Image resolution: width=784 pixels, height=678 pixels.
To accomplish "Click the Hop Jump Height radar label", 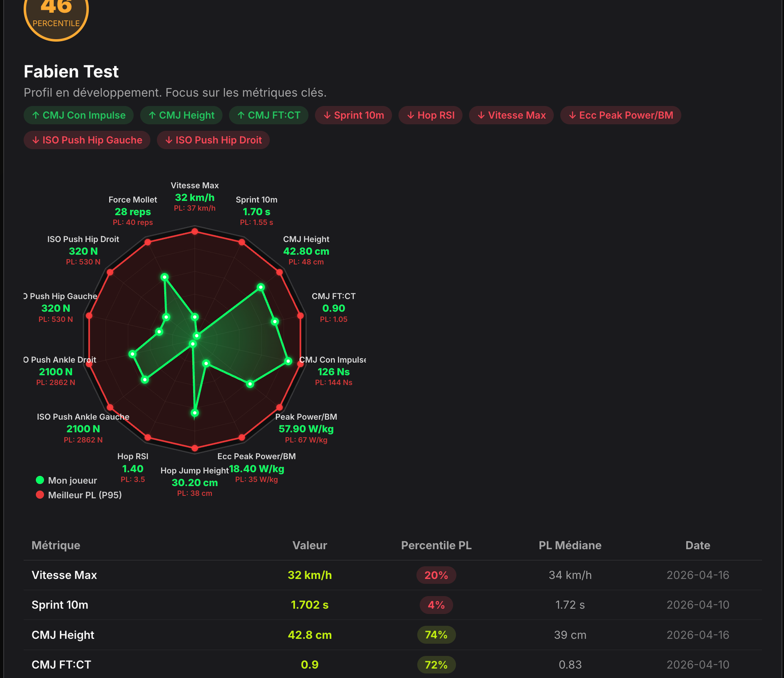I will (195, 471).
